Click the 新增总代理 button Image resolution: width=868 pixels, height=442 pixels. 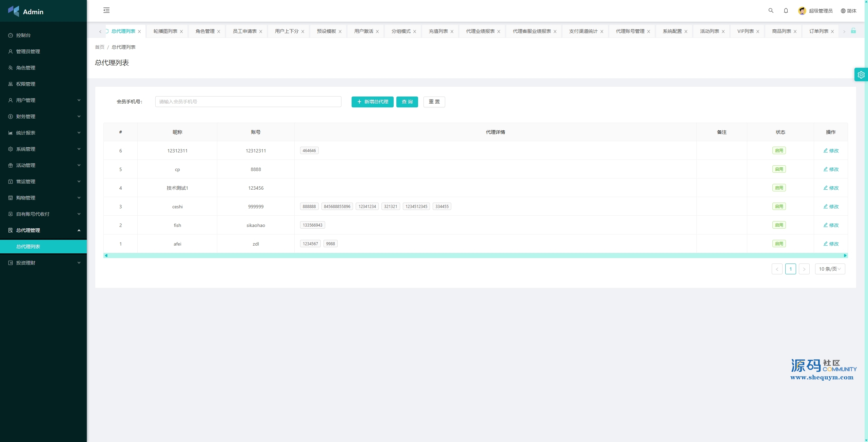click(372, 102)
